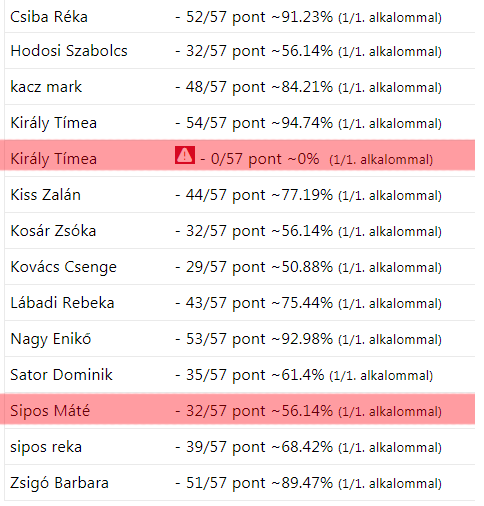Image resolution: width=484 pixels, height=506 pixels.
Task: Open sipos reka result row
Action: tap(240, 447)
